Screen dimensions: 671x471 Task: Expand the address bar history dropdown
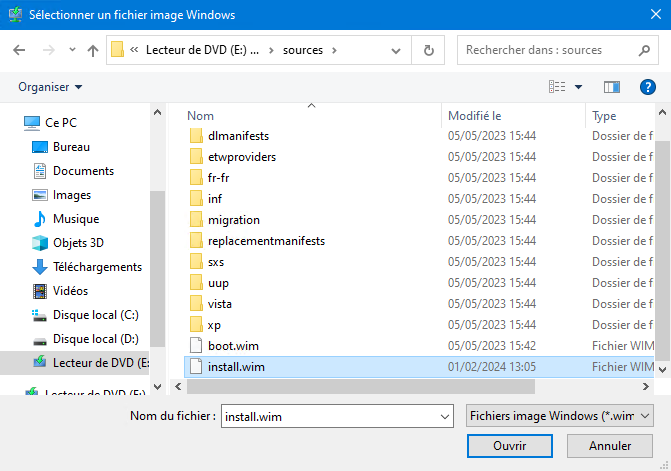(396, 50)
